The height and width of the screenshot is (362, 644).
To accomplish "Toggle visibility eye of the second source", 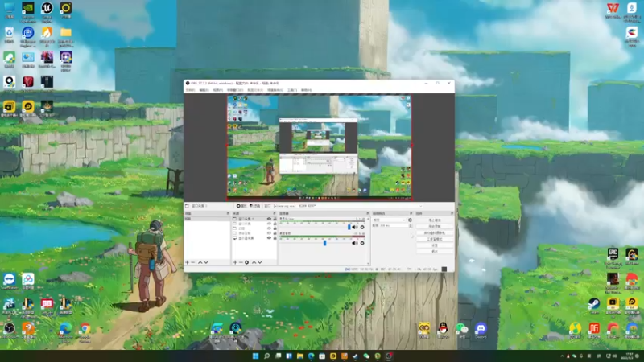I will coord(269,224).
